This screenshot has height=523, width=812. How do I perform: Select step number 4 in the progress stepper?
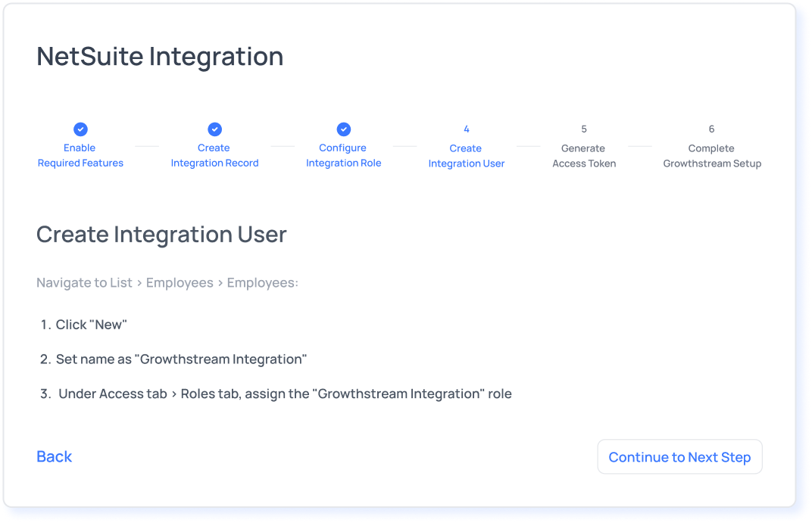point(466,129)
